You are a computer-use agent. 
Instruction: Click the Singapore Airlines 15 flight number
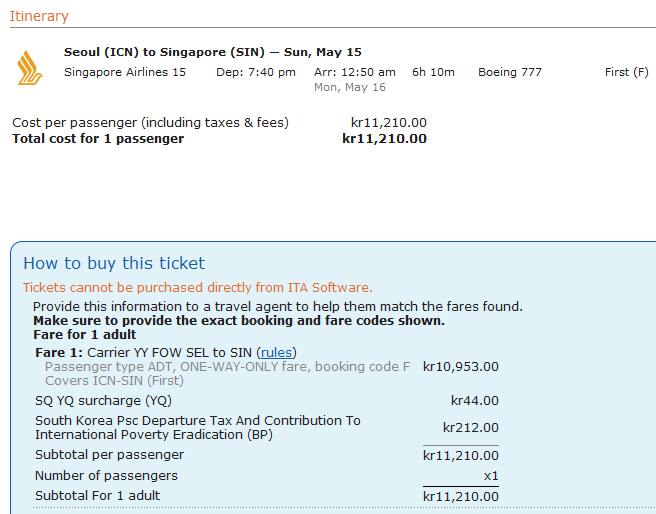[x=124, y=72]
